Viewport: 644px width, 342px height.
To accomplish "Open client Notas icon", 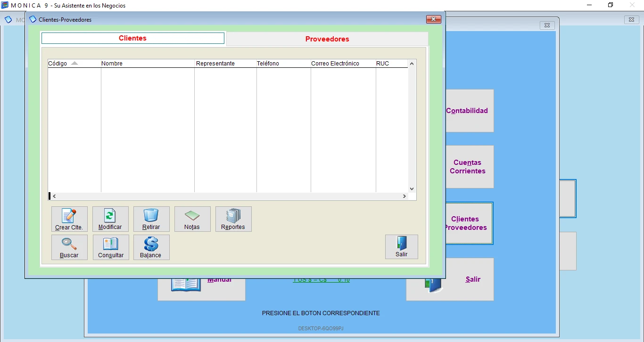I will pyautogui.click(x=192, y=219).
